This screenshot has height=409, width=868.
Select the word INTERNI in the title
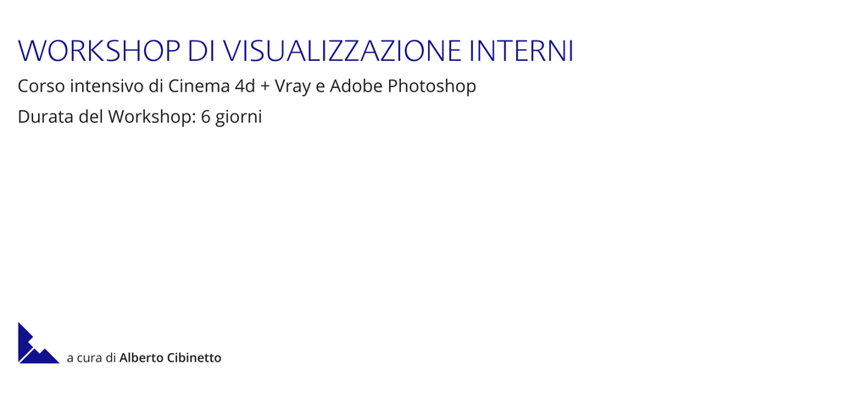click(521, 51)
